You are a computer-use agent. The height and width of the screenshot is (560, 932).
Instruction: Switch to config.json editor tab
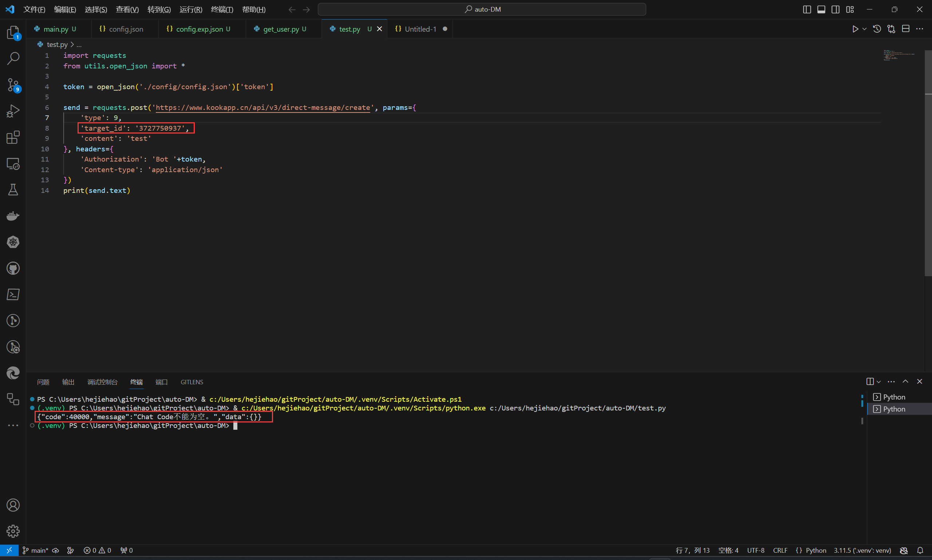[x=125, y=29]
